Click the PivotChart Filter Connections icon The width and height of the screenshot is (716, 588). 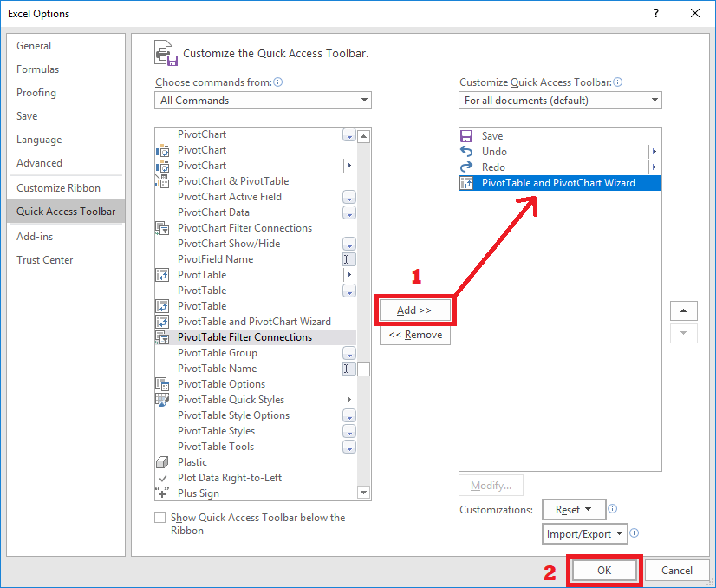click(x=163, y=228)
